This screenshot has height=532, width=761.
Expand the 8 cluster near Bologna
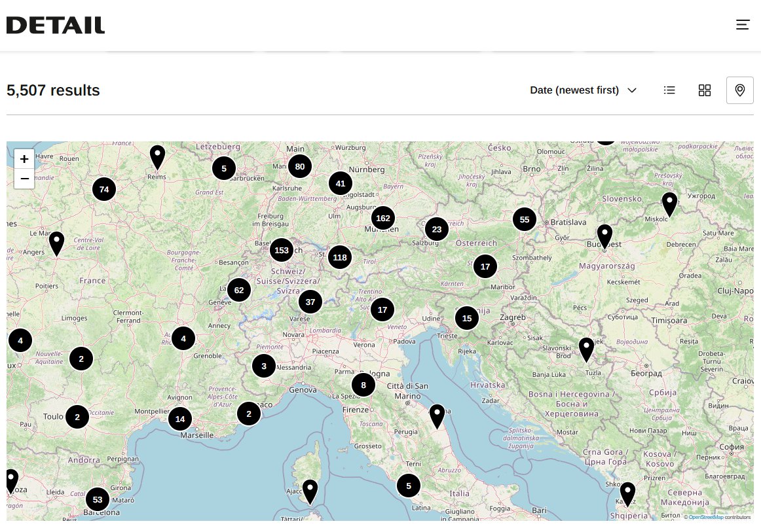pos(363,385)
